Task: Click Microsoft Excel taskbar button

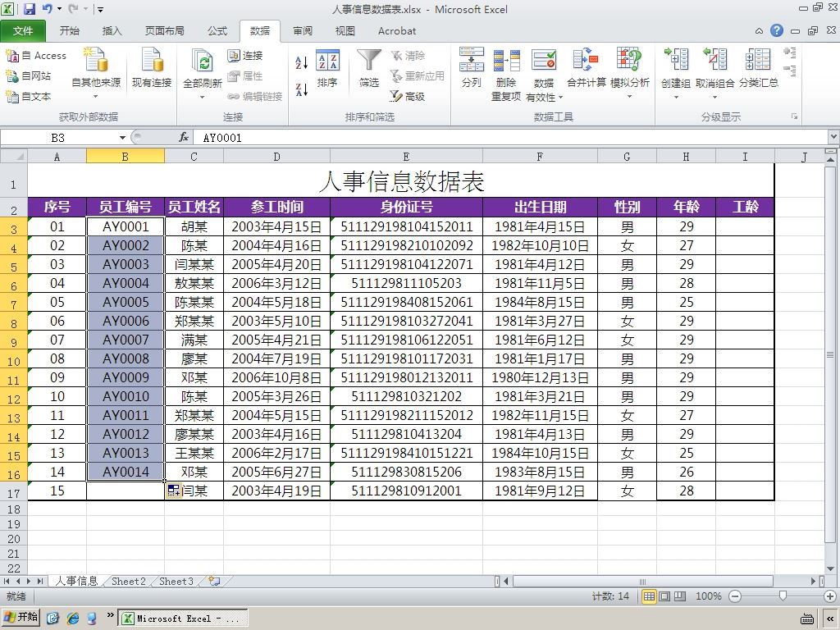Action: pos(182,619)
